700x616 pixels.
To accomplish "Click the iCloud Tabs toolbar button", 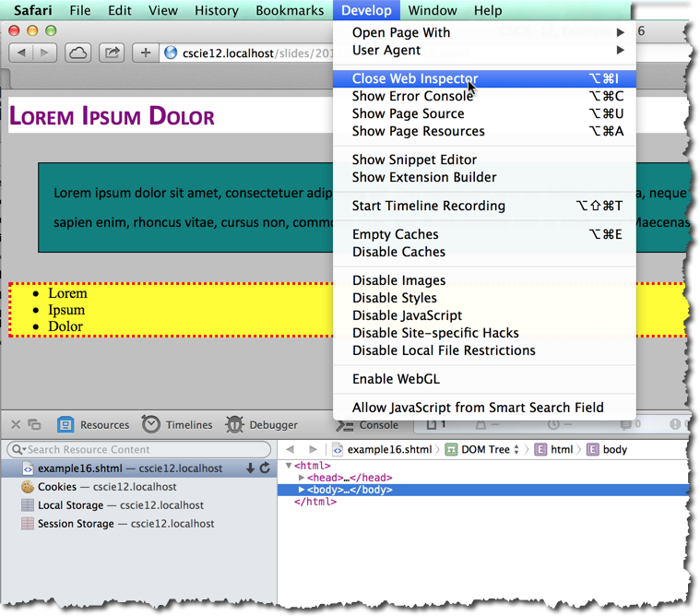I will pyautogui.click(x=77, y=53).
